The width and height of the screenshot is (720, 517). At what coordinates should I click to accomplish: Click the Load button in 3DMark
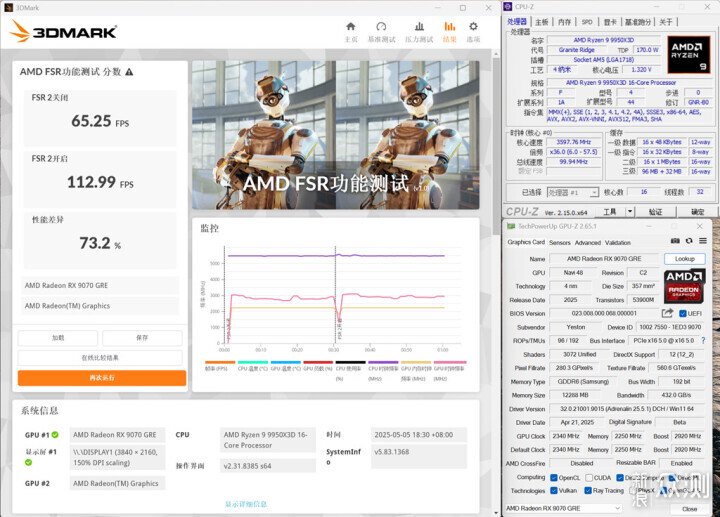click(x=58, y=338)
